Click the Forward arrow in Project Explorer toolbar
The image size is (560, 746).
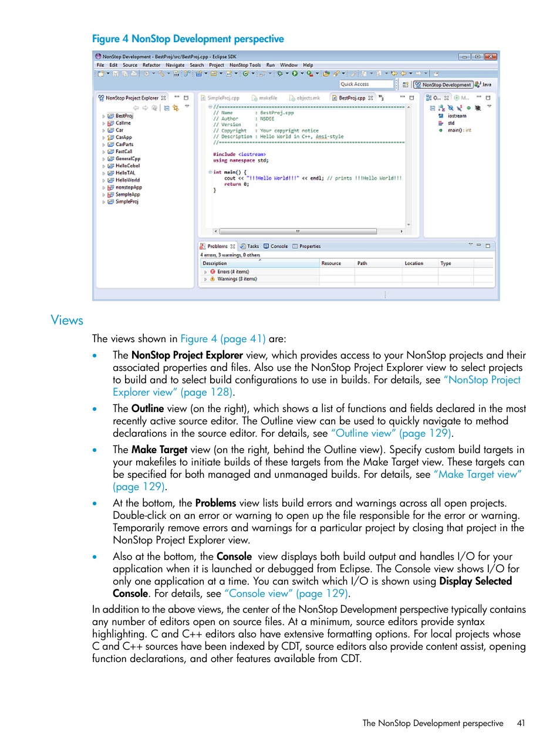[x=145, y=108]
